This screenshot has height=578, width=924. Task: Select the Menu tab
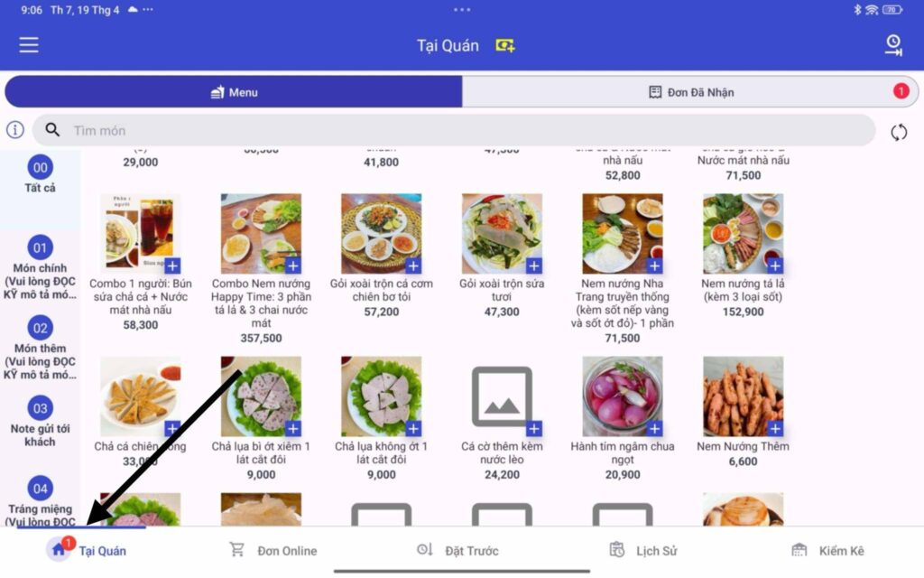(234, 92)
